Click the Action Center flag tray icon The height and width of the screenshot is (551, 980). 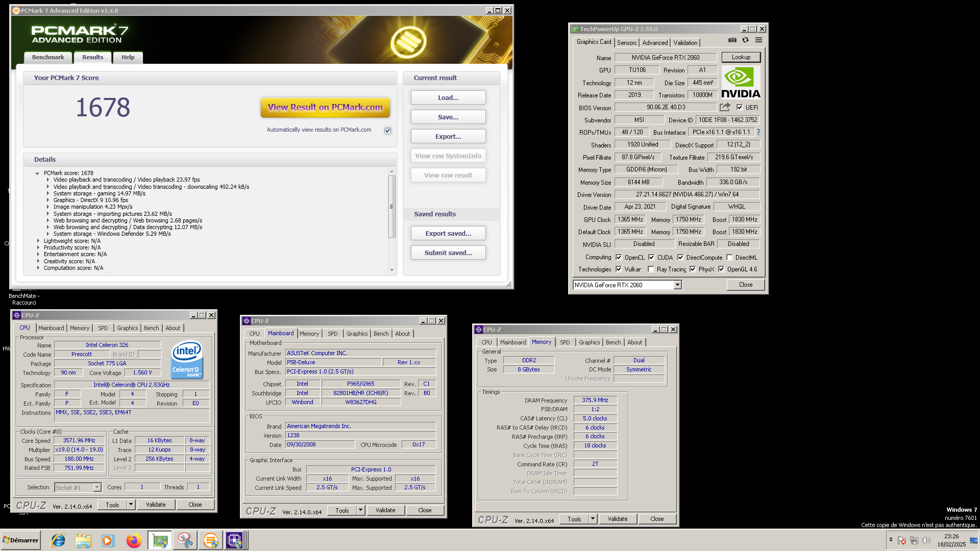click(902, 540)
